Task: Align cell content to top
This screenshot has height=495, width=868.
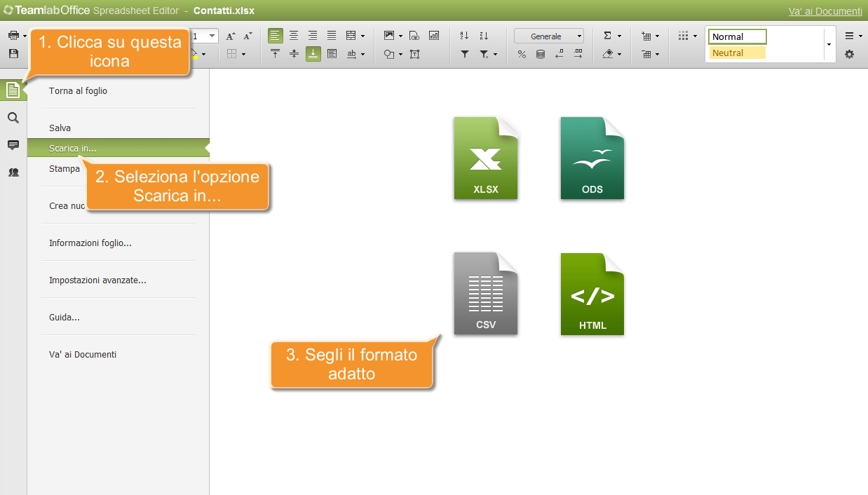Action: [x=275, y=54]
